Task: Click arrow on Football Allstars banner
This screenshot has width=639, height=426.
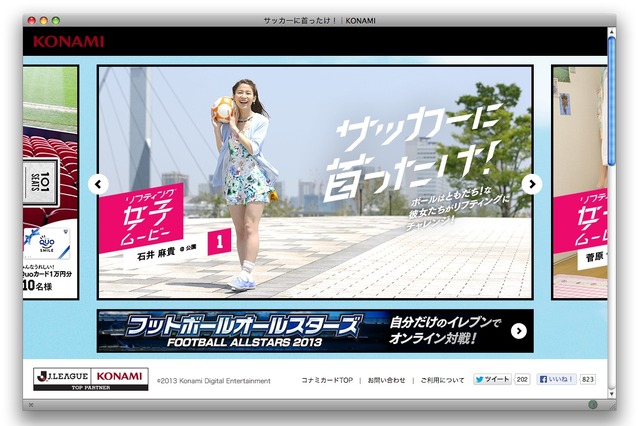Action: (x=519, y=331)
